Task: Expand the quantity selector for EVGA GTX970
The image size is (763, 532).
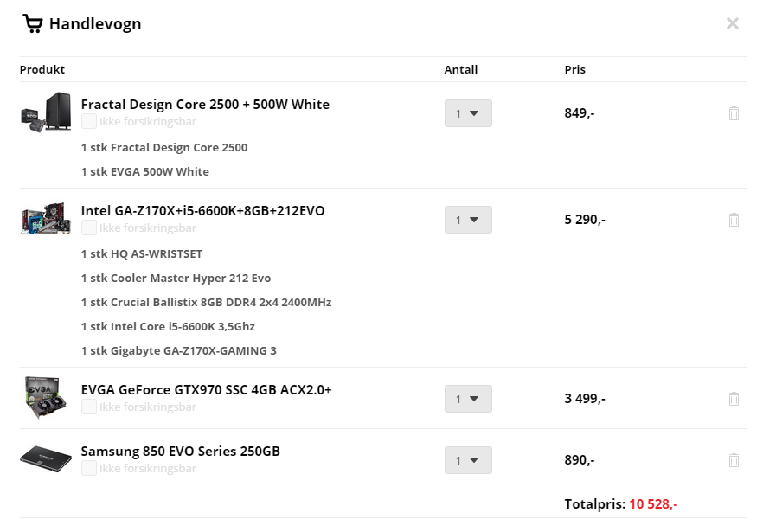Action: tap(468, 399)
